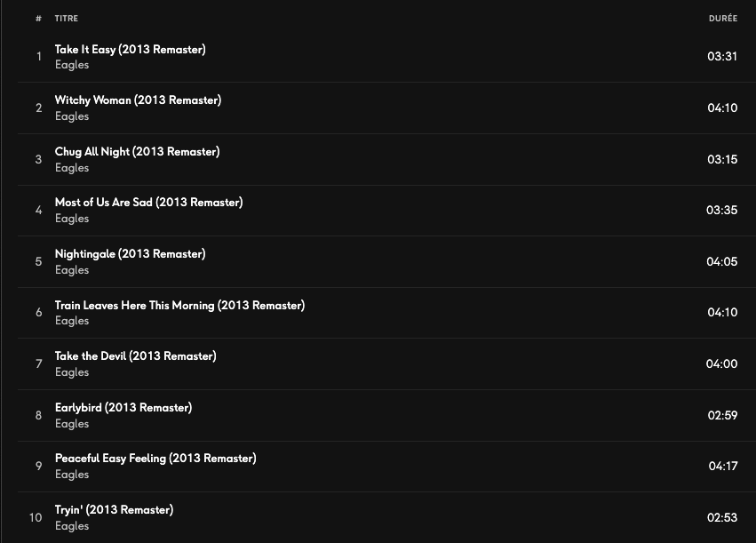
Task: Select Witchy Woman (2013 Remaster) track title
Action: click(138, 100)
